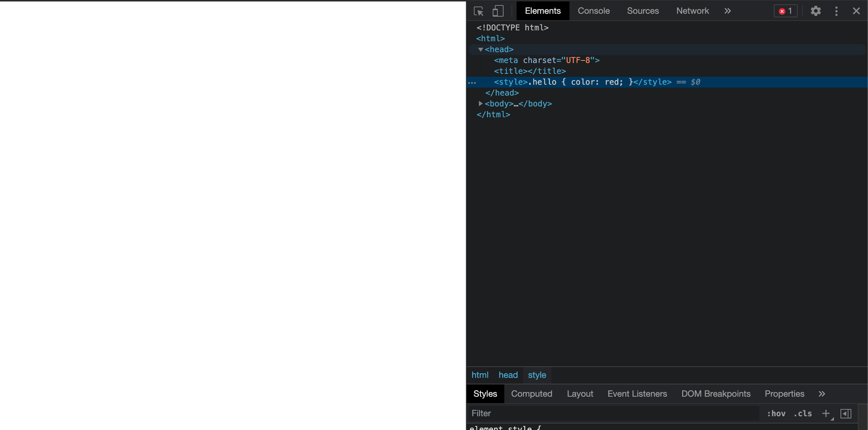
Task: Open DevTools settings gear
Action: coord(815,11)
